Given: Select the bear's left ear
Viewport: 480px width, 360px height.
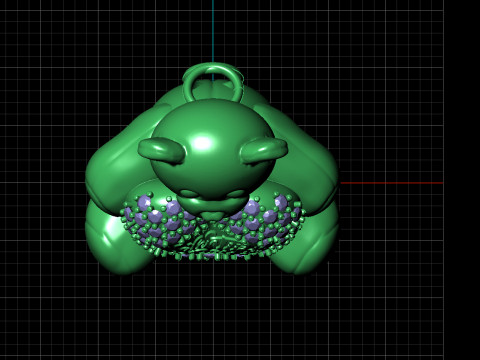Looking at the screenshot, I should pos(161,152).
